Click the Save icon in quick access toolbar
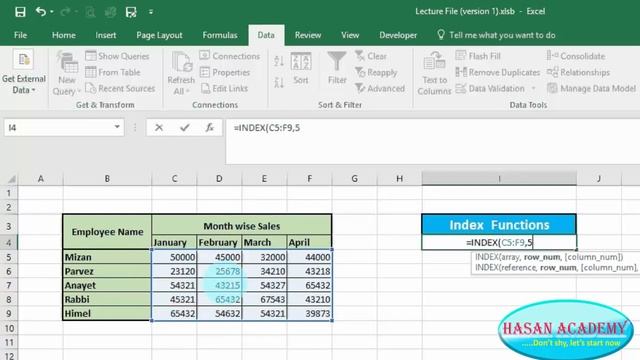This screenshot has height=360, width=640. click(20, 12)
